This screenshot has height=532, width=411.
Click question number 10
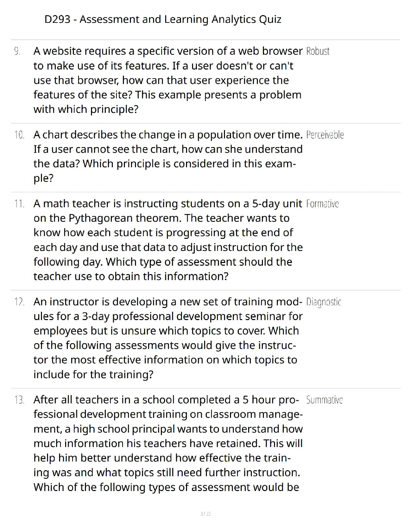(x=19, y=135)
